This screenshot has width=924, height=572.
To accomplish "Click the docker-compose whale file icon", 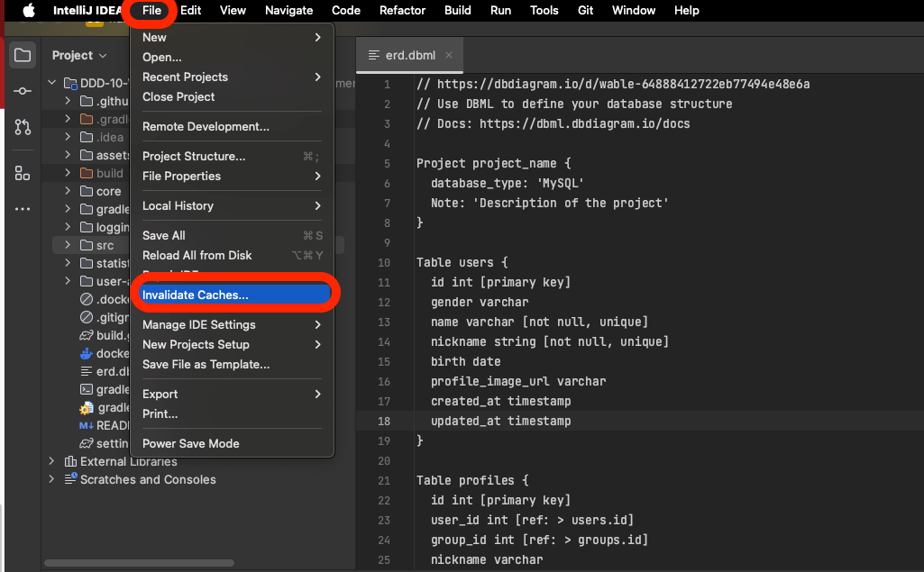I will point(87,353).
